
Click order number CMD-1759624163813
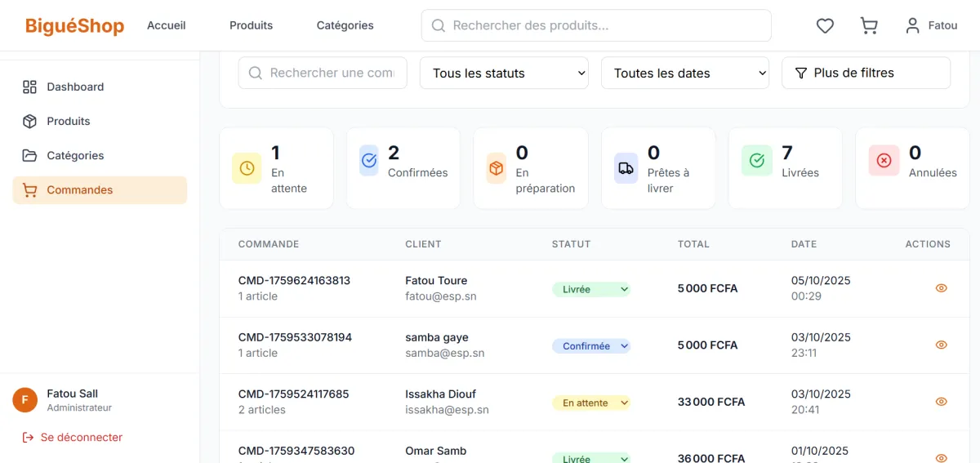coord(294,281)
